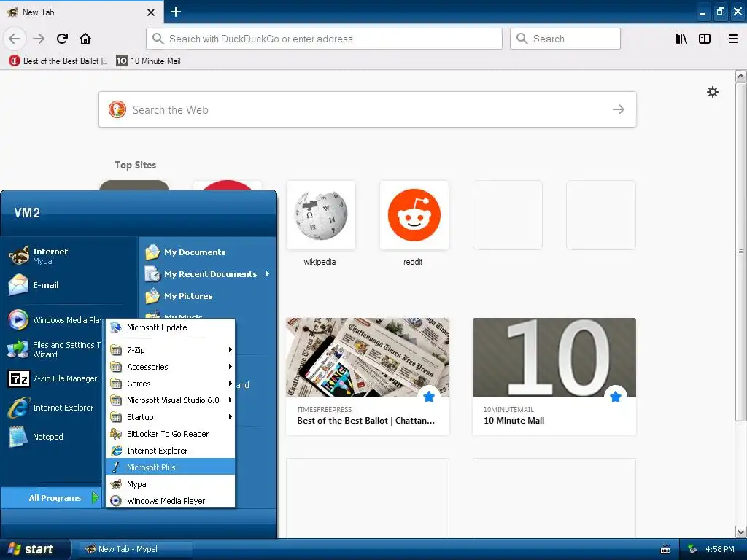Click the taskbar keyboard icon
The image size is (747, 560).
pyautogui.click(x=665, y=550)
